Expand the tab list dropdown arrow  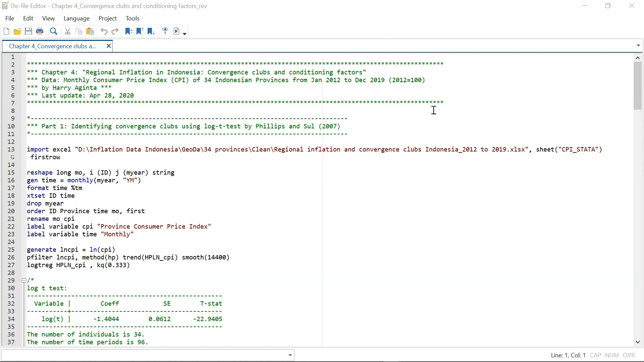point(638,46)
